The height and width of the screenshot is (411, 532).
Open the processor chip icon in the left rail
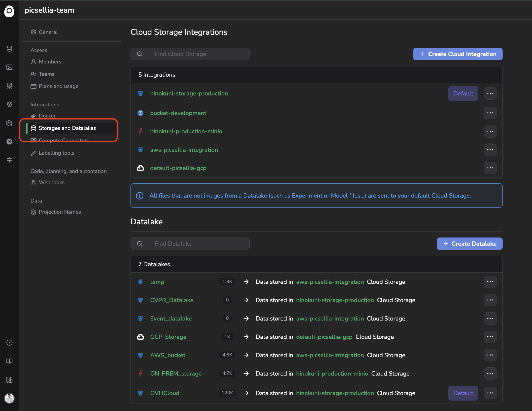9,142
